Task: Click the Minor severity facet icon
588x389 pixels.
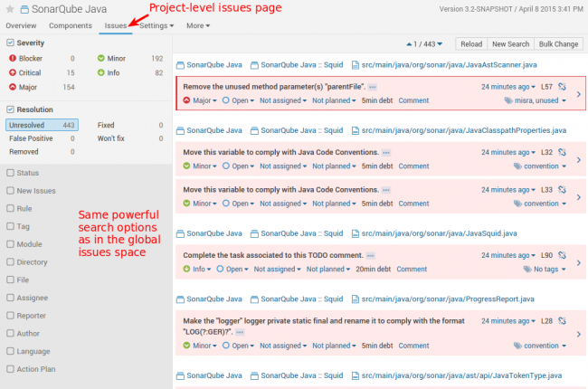Action: pyautogui.click(x=101, y=58)
